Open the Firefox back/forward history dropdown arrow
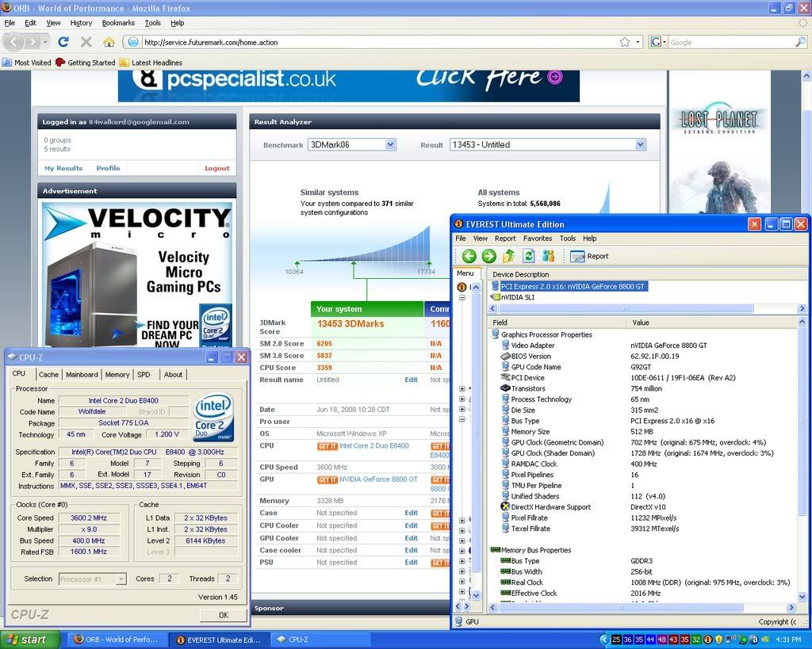 coord(46,42)
